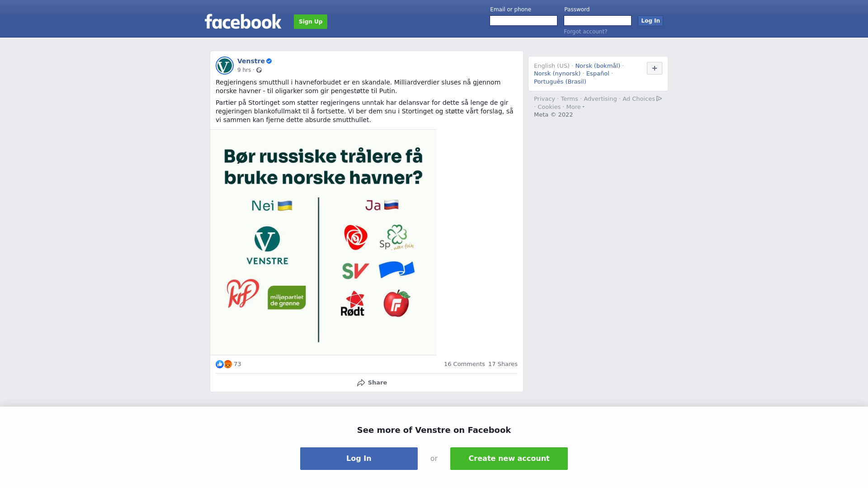Click the angry reaction icon
The width and height of the screenshot is (868, 488).
point(228,364)
